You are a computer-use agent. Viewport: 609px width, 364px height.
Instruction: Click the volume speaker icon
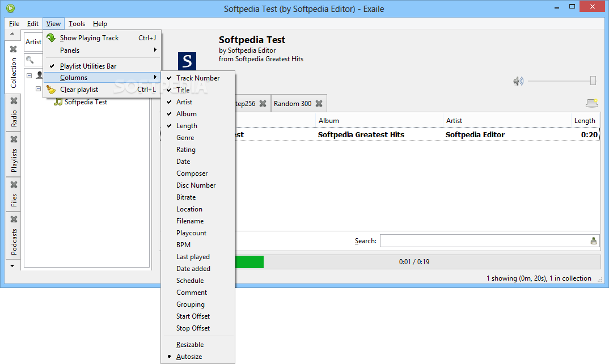point(518,81)
